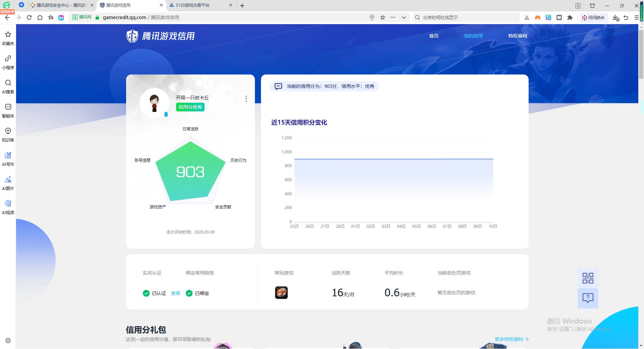Open 知识库 from the sidebar
The height and width of the screenshot is (349, 644).
click(8, 135)
